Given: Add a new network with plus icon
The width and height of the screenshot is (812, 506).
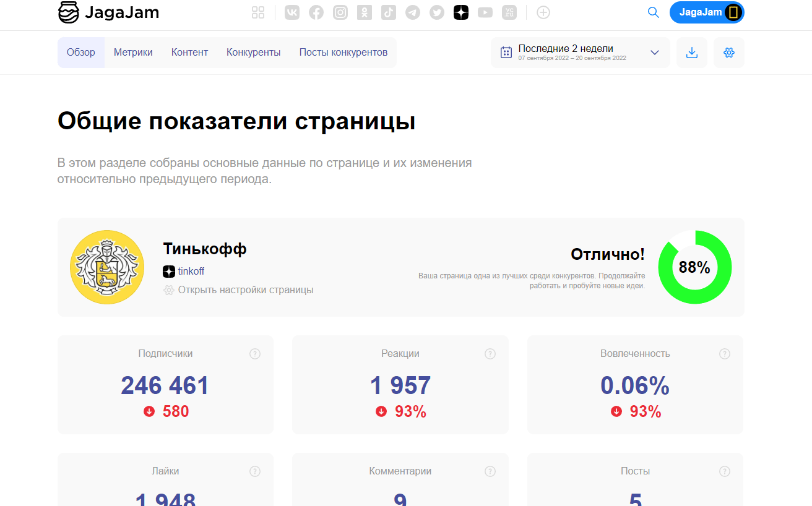Looking at the screenshot, I should click(543, 12).
